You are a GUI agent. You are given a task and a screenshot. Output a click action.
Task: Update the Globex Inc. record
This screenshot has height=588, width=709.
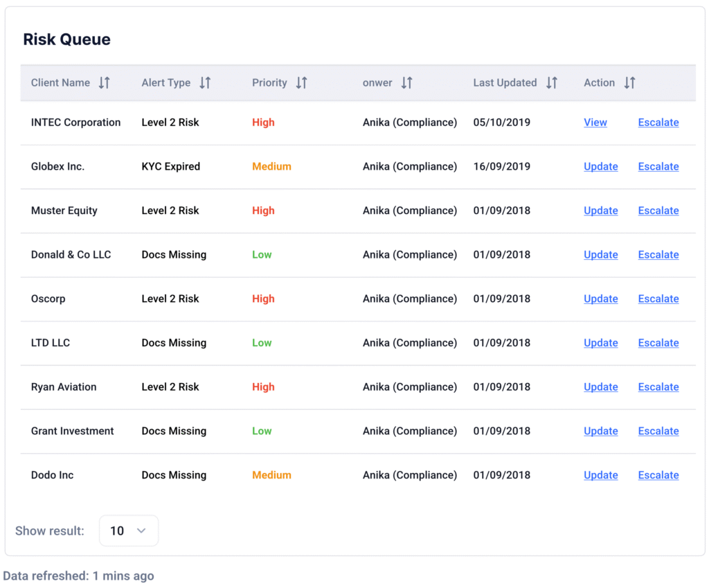600,167
